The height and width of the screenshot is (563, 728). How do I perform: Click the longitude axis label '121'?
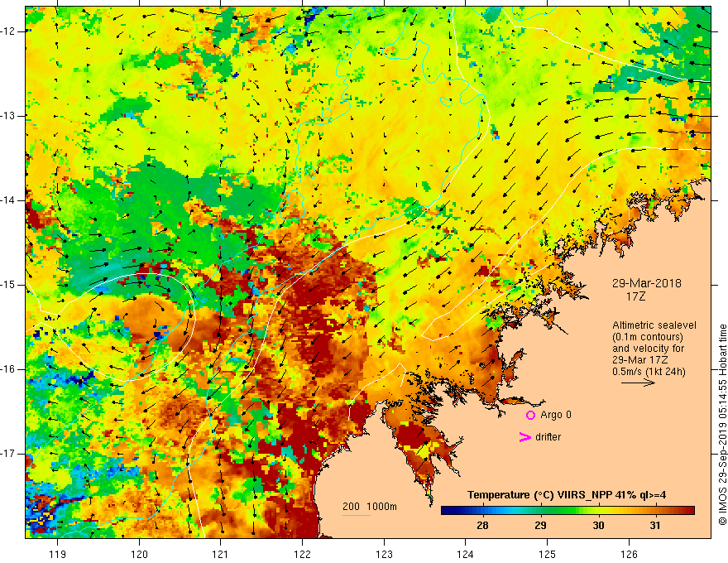(x=220, y=554)
